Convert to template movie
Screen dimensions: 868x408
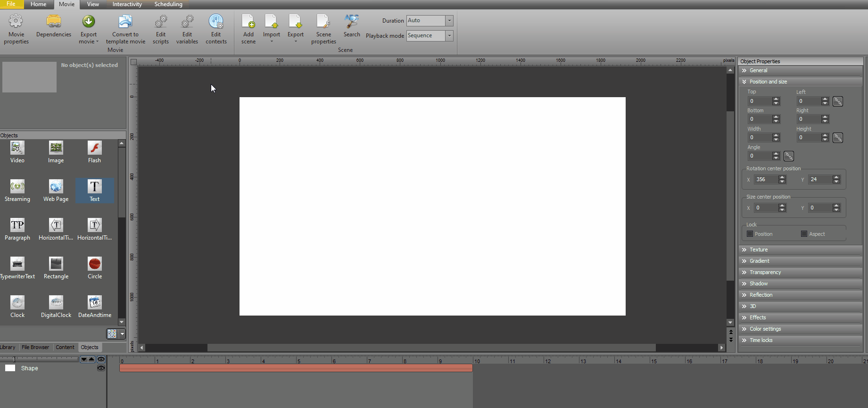125,29
